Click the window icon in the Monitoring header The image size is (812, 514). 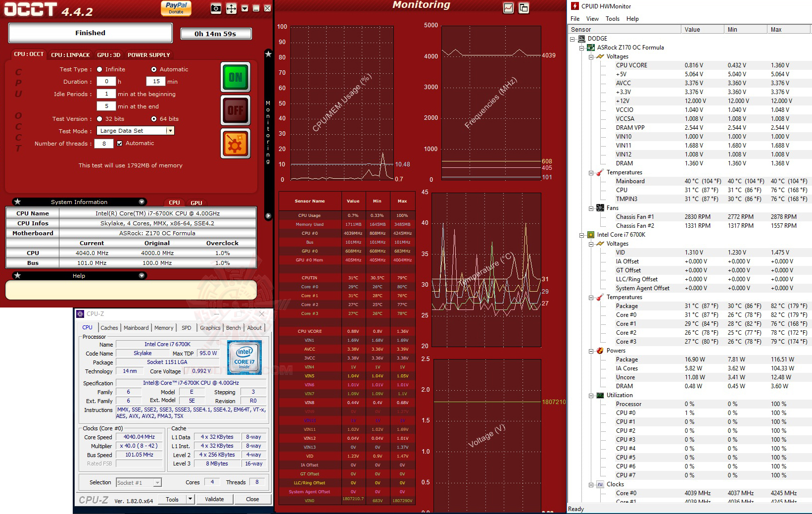click(524, 8)
